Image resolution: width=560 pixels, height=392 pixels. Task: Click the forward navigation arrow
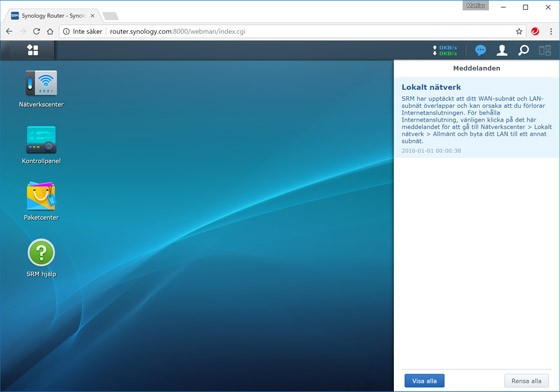(x=23, y=31)
